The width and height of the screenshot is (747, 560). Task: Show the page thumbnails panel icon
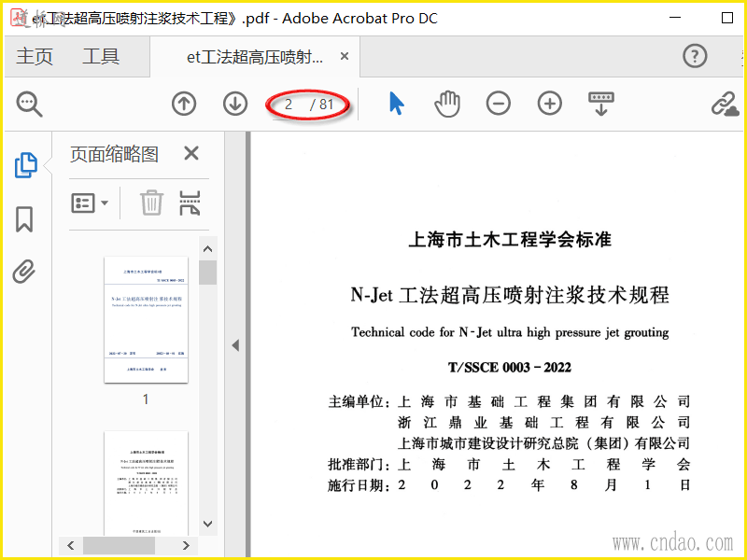point(26,165)
